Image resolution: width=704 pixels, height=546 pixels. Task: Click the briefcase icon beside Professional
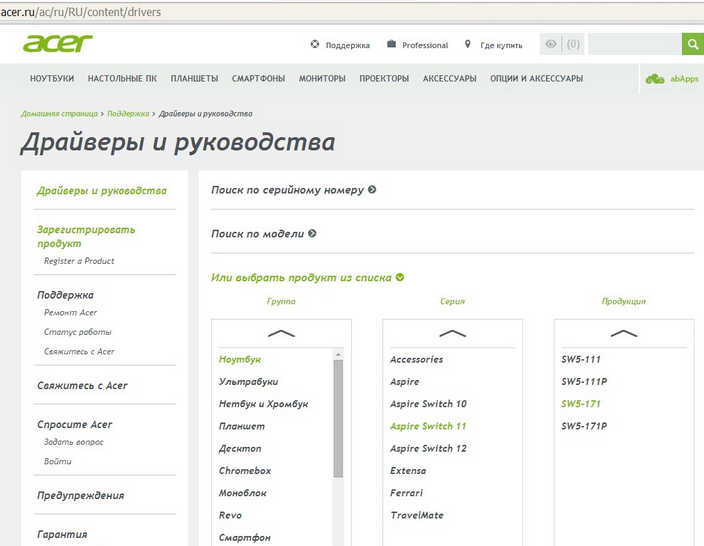pyautogui.click(x=392, y=44)
